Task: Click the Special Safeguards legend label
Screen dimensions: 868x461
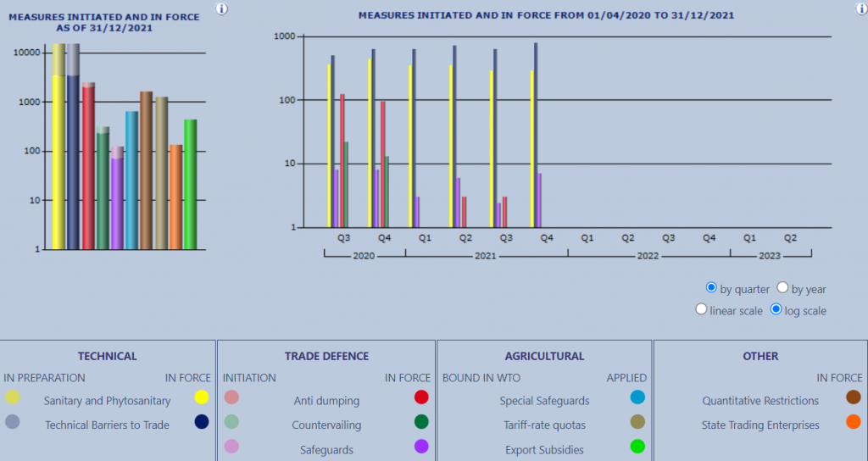Action: pyautogui.click(x=545, y=401)
